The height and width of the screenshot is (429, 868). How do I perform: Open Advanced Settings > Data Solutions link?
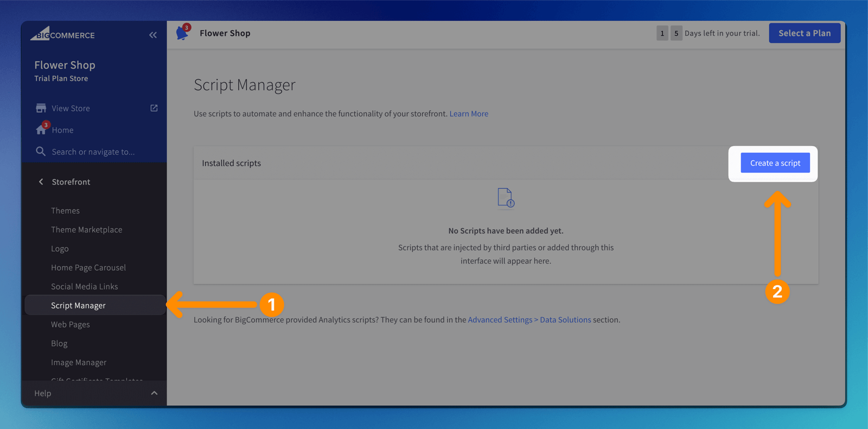tap(529, 320)
